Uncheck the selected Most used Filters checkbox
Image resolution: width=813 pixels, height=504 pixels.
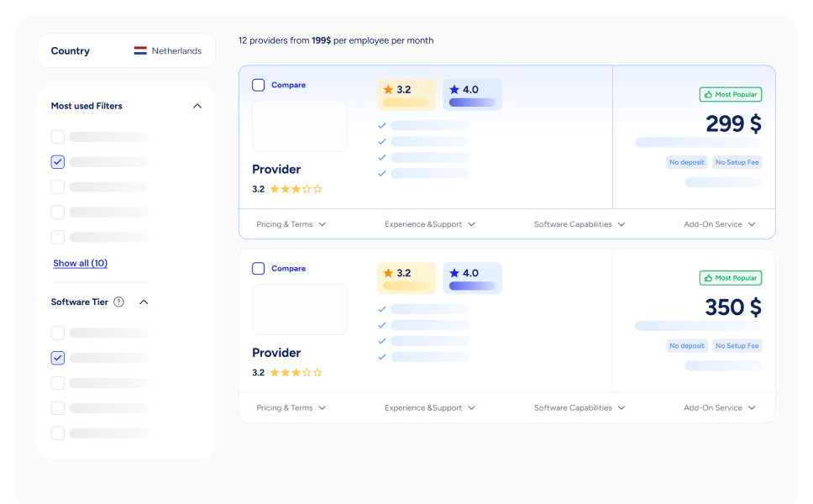click(58, 162)
